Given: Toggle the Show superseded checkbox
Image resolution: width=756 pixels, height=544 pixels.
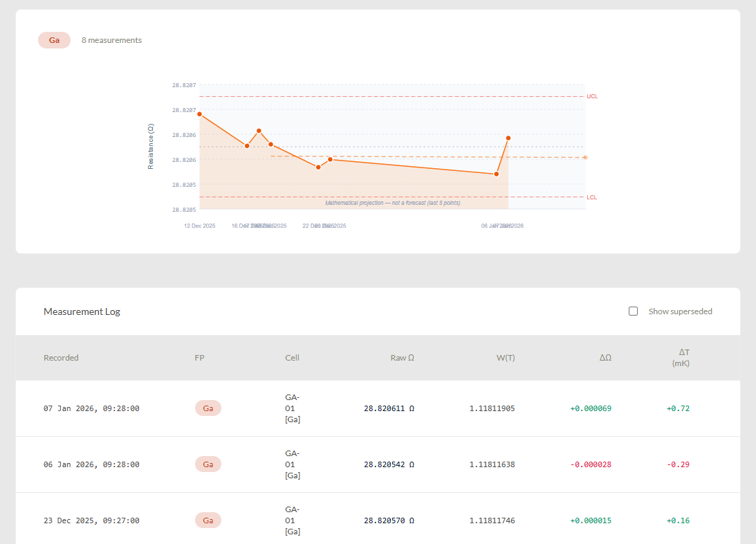Looking at the screenshot, I should 633,311.
